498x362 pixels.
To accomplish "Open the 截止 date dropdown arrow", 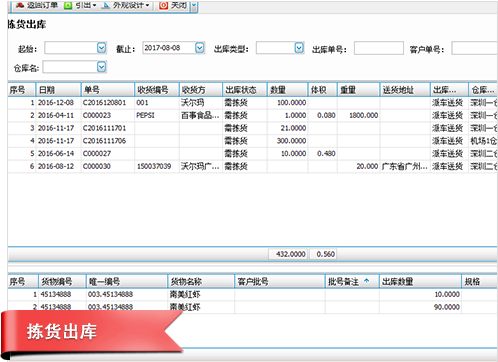I will point(200,48).
